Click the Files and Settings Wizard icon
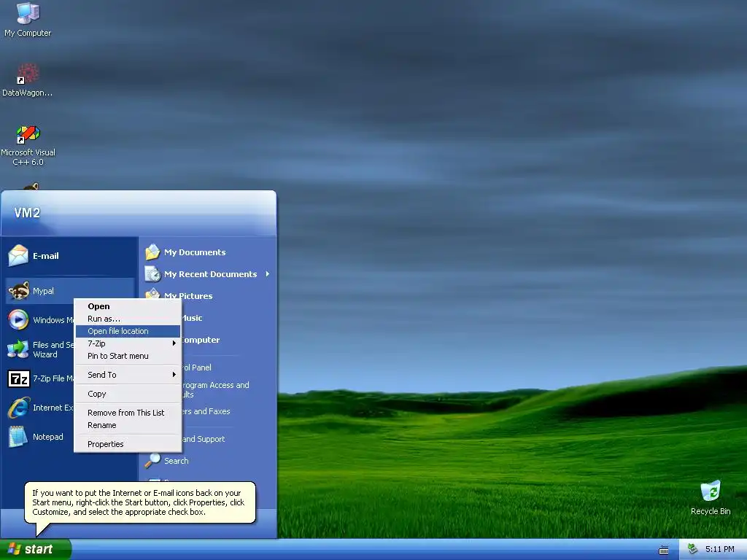 click(x=18, y=349)
